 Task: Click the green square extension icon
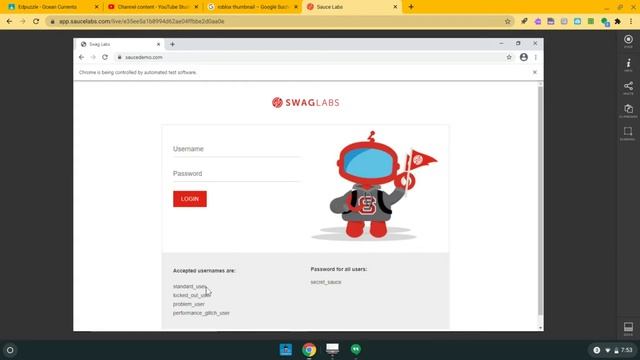591,21
